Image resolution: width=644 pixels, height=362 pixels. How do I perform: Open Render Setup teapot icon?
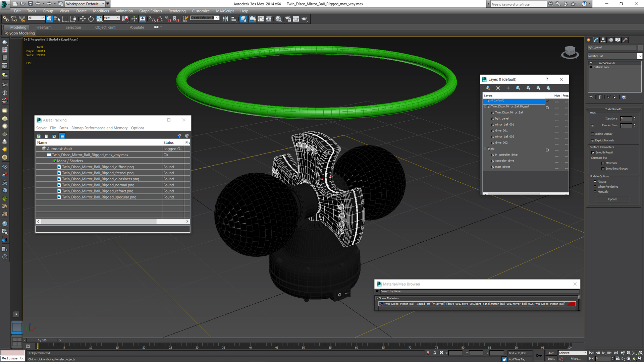point(288,19)
